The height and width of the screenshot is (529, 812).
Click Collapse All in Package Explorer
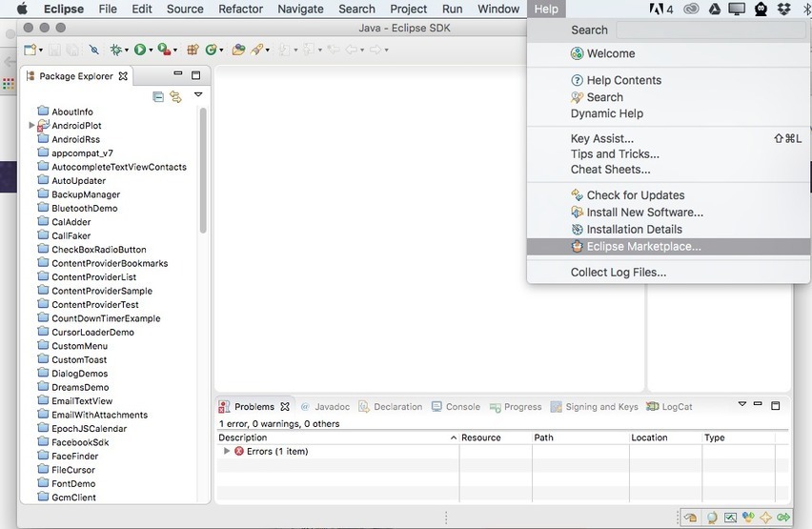pyautogui.click(x=158, y=96)
